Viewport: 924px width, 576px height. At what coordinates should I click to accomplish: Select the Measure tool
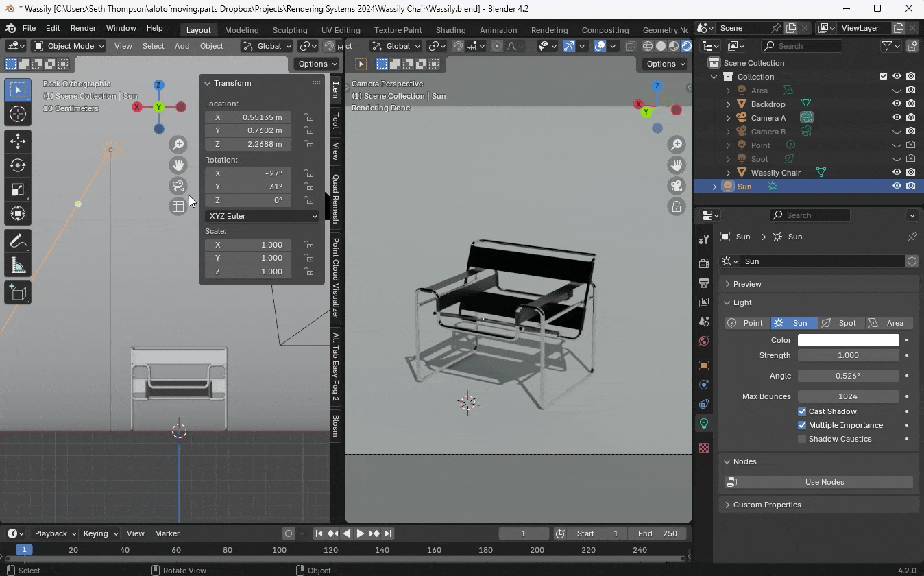(18, 265)
